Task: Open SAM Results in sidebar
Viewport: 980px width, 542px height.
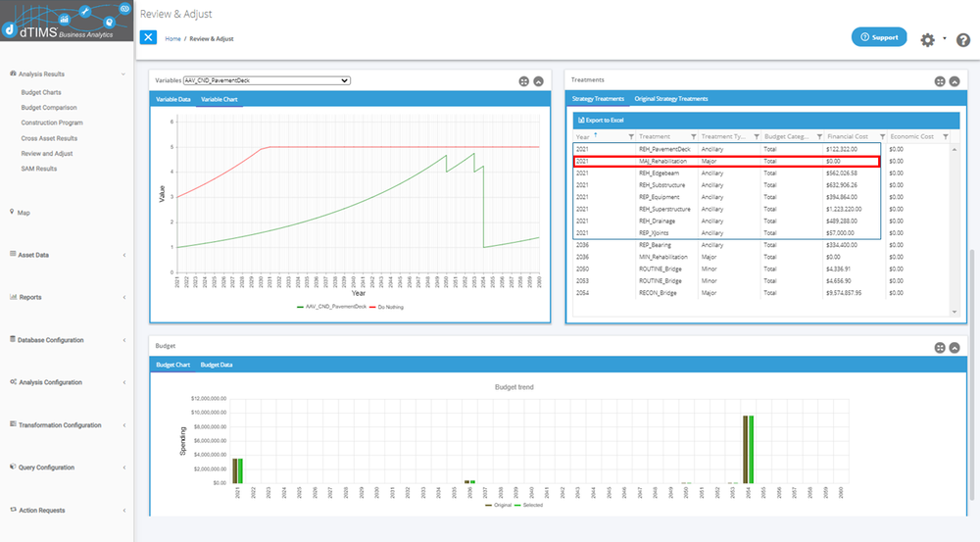Action: (x=39, y=169)
